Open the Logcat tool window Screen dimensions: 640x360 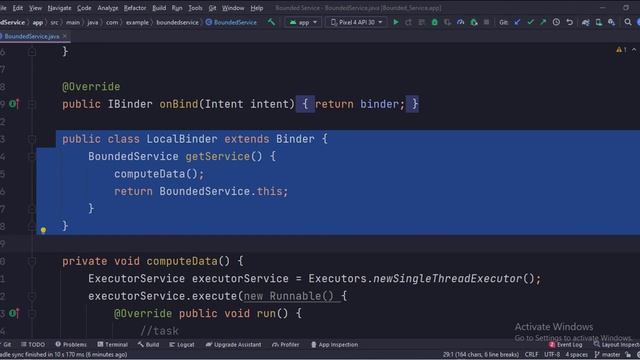click(x=182, y=344)
